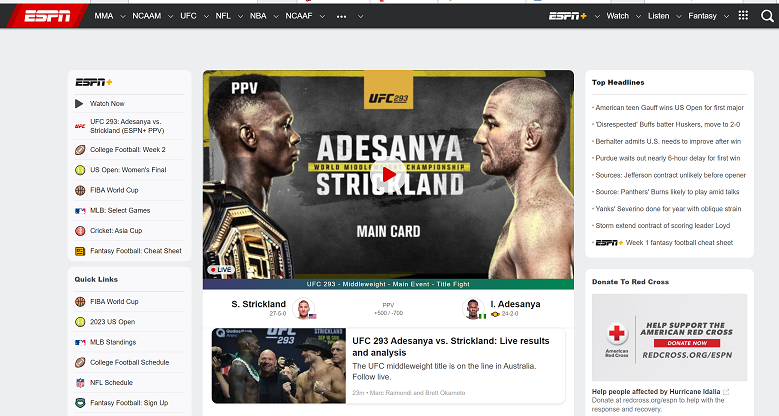Open UFC 293 live results and analysis article
Image resolution: width=779 pixels, height=416 pixels.
pos(451,346)
